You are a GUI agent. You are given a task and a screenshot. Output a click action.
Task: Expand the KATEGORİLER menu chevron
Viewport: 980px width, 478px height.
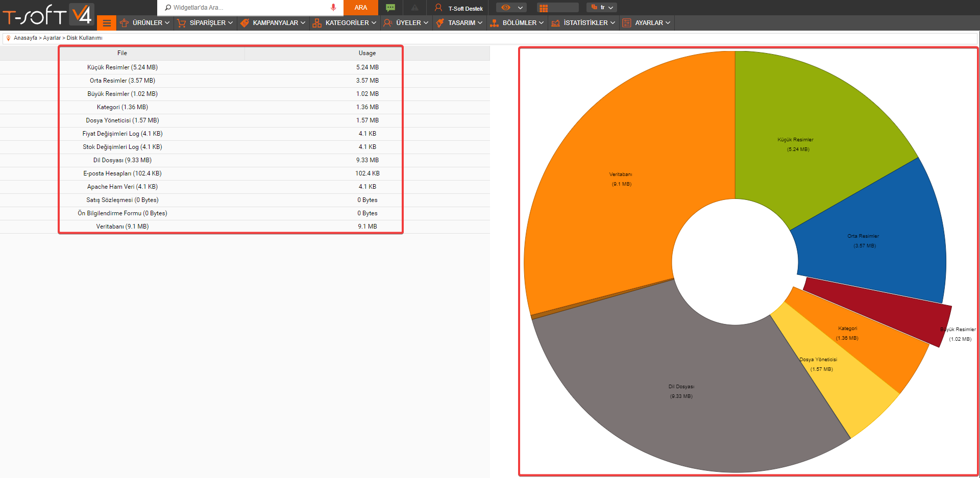click(x=374, y=23)
